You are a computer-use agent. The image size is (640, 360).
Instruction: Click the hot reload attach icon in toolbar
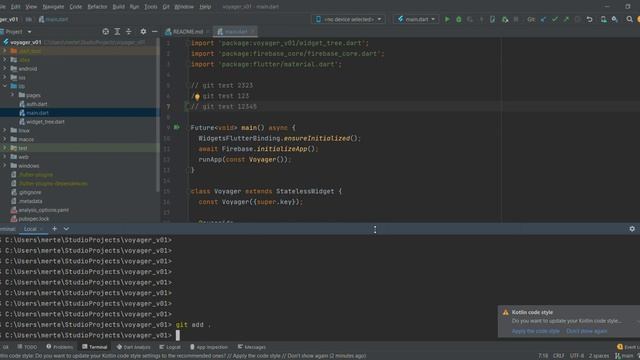coord(493,19)
